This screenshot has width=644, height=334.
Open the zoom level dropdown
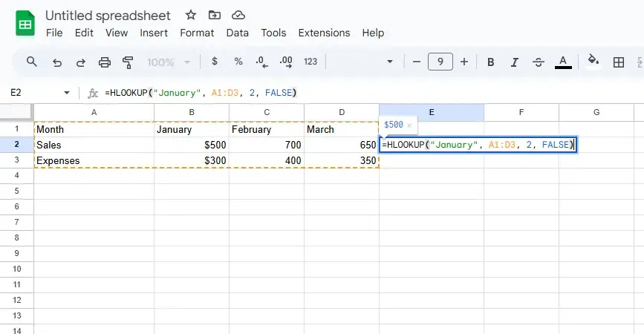(169, 62)
